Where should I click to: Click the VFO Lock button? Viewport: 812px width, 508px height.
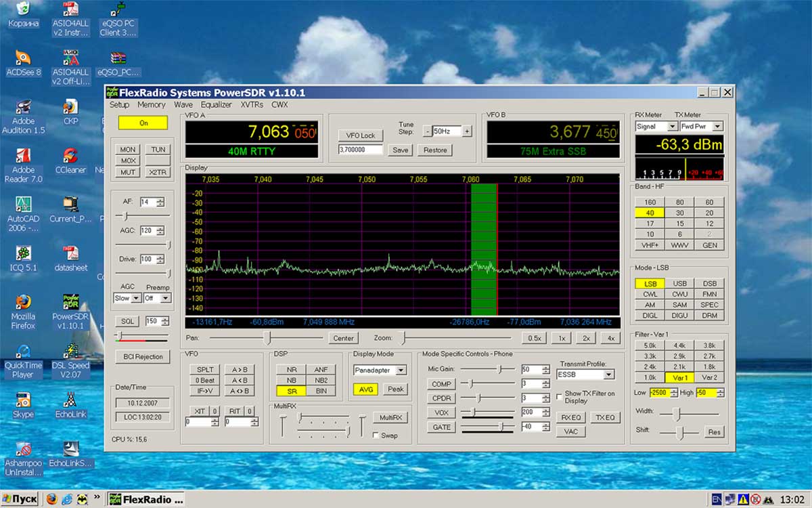click(x=360, y=135)
